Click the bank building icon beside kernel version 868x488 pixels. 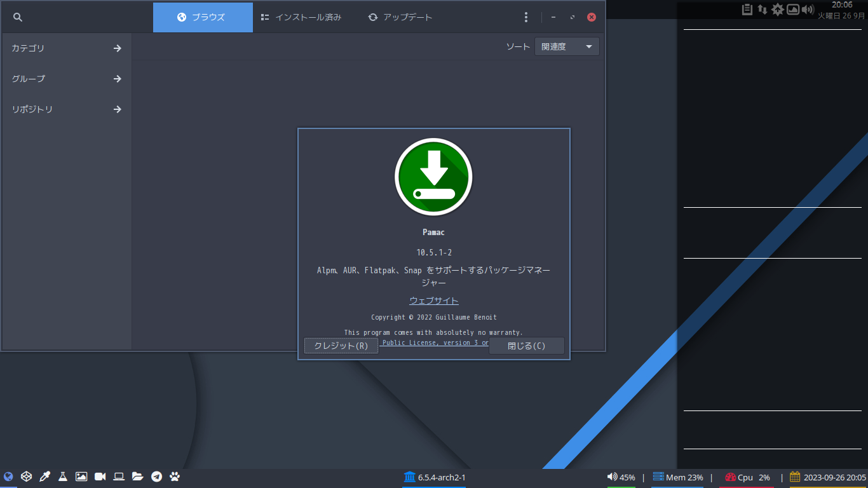click(409, 477)
